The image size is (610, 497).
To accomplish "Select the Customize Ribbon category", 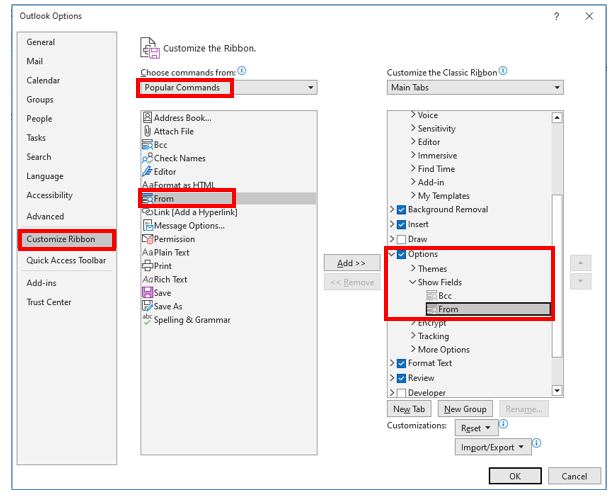I will click(67, 239).
